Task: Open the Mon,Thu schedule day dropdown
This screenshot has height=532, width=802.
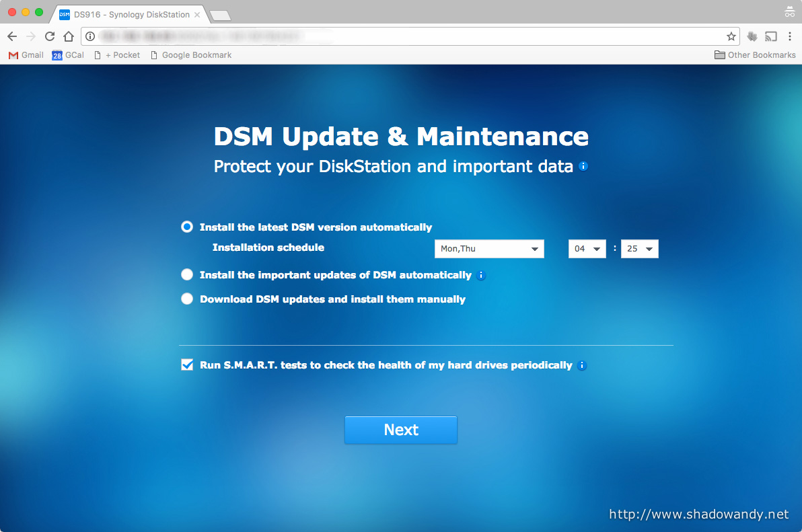Action: pyautogui.click(x=489, y=249)
